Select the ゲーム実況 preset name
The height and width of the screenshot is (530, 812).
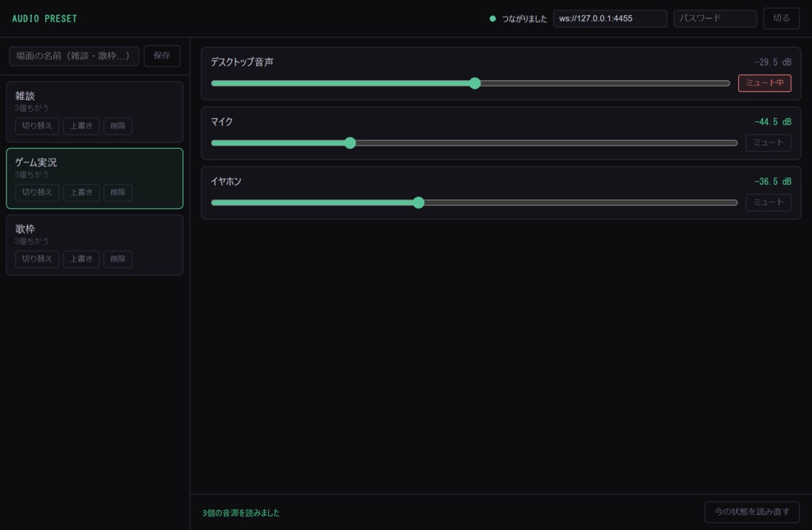[36, 162]
